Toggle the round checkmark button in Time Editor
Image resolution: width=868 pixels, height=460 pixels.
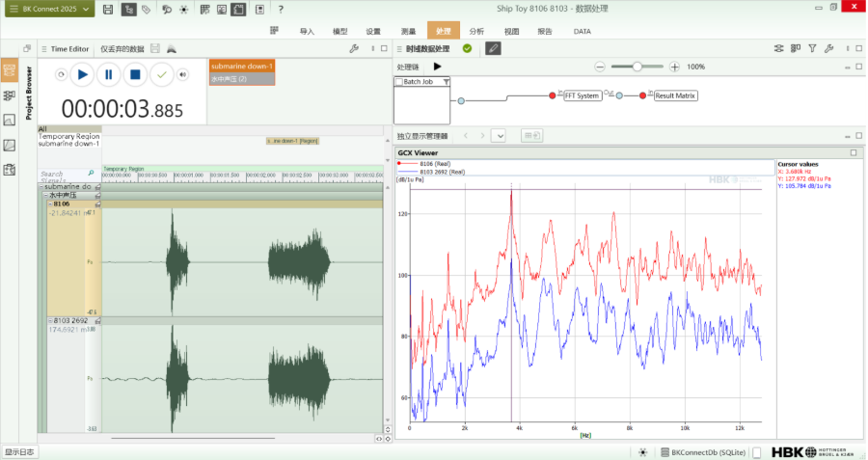pos(162,74)
